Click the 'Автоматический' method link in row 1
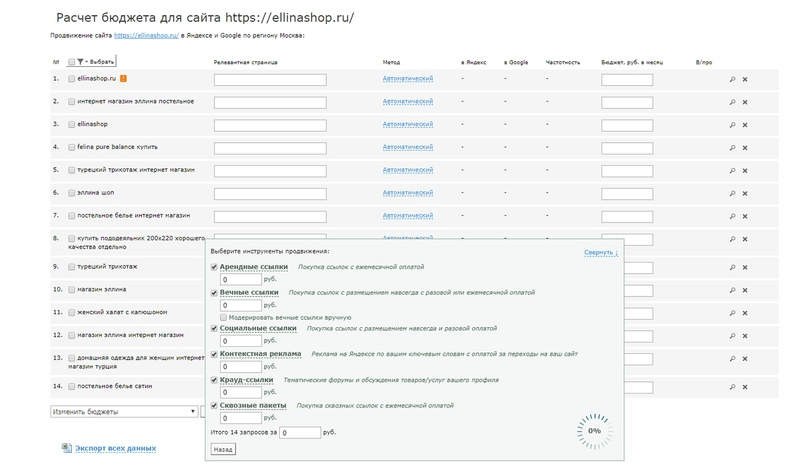 tap(407, 78)
